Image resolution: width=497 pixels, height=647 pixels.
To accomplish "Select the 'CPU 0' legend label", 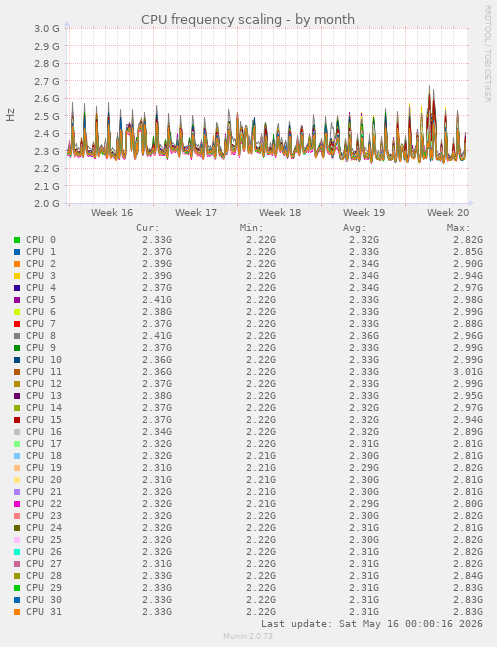I will (41, 240).
